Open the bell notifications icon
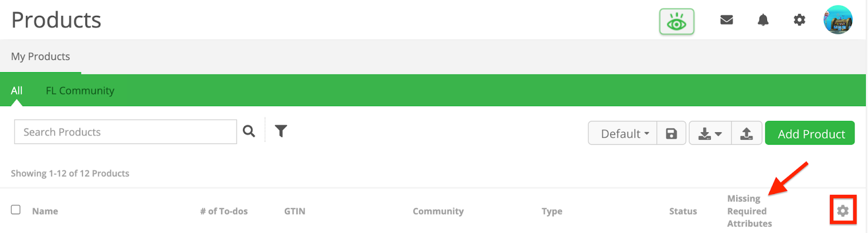868x233 pixels. (763, 20)
